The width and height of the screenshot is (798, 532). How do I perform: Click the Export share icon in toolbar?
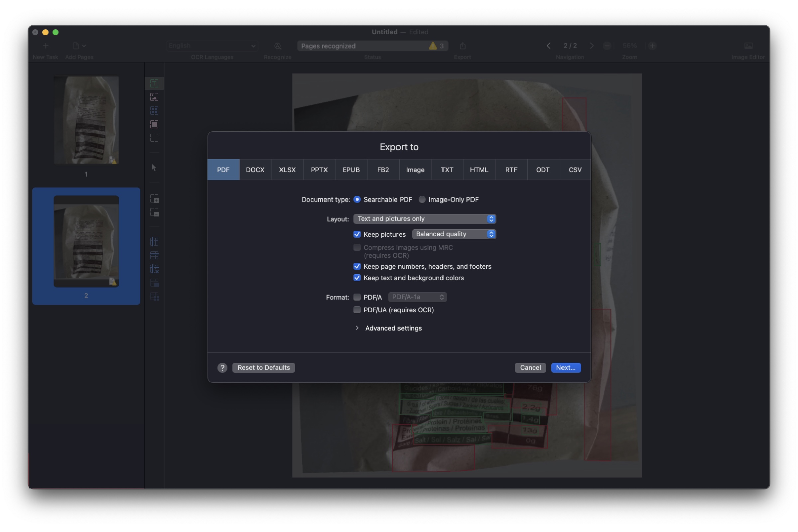(x=463, y=46)
